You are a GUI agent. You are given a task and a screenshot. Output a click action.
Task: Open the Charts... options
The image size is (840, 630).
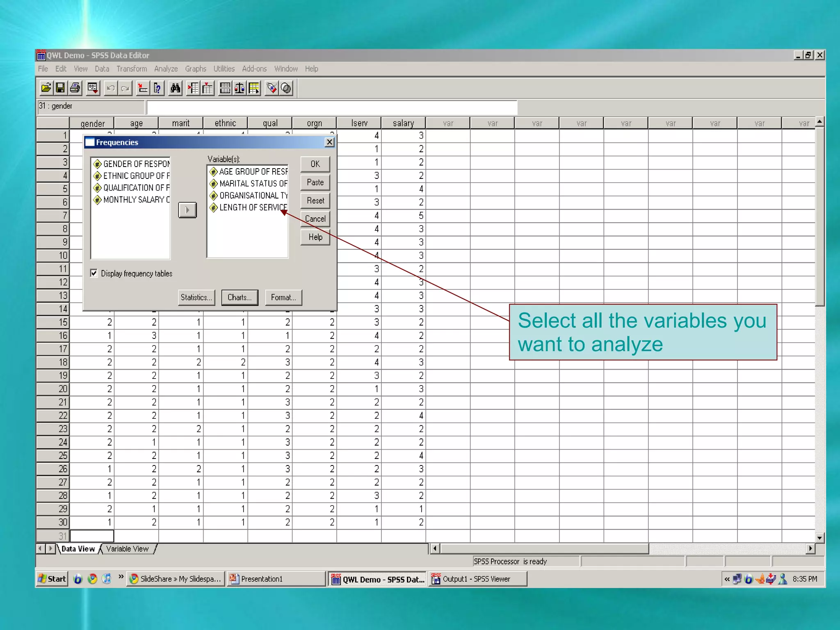(x=240, y=297)
